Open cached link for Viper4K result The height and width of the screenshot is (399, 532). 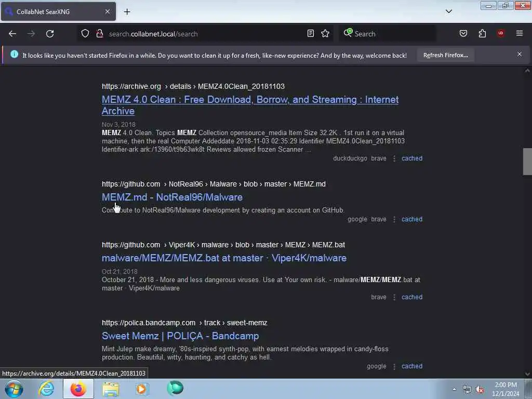(x=412, y=297)
